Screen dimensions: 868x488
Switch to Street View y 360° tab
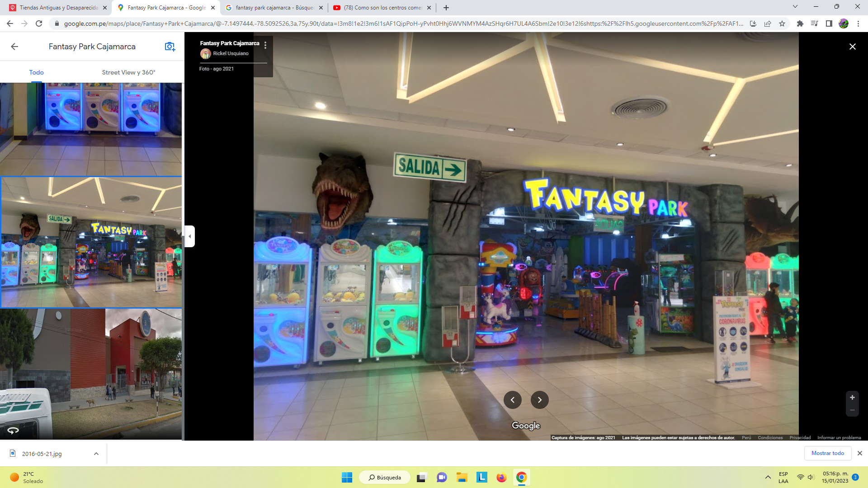[x=128, y=72]
